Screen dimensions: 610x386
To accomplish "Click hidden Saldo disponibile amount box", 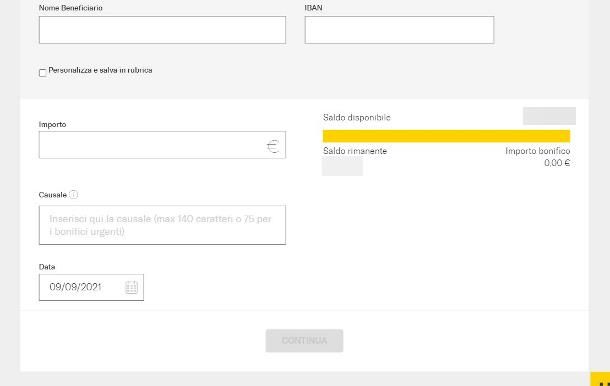I will (549, 116).
